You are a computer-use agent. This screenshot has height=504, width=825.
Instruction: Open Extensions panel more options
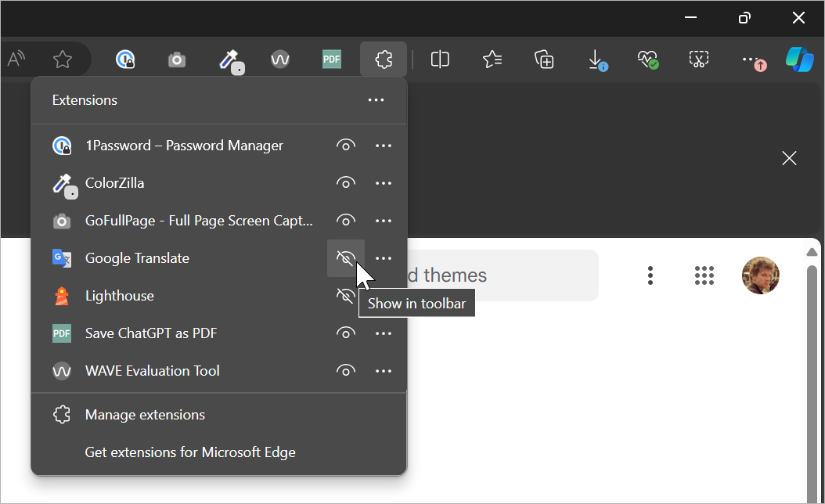[376, 100]
